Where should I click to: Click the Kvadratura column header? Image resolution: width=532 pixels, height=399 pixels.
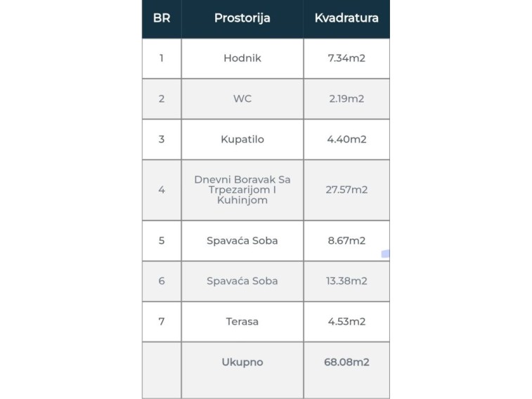(x=346, y=18)
